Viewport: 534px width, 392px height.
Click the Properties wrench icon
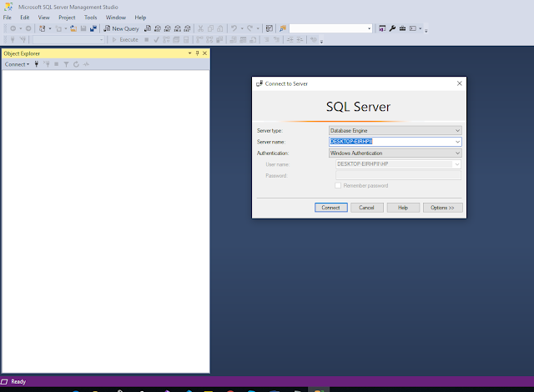pos(392,28)
